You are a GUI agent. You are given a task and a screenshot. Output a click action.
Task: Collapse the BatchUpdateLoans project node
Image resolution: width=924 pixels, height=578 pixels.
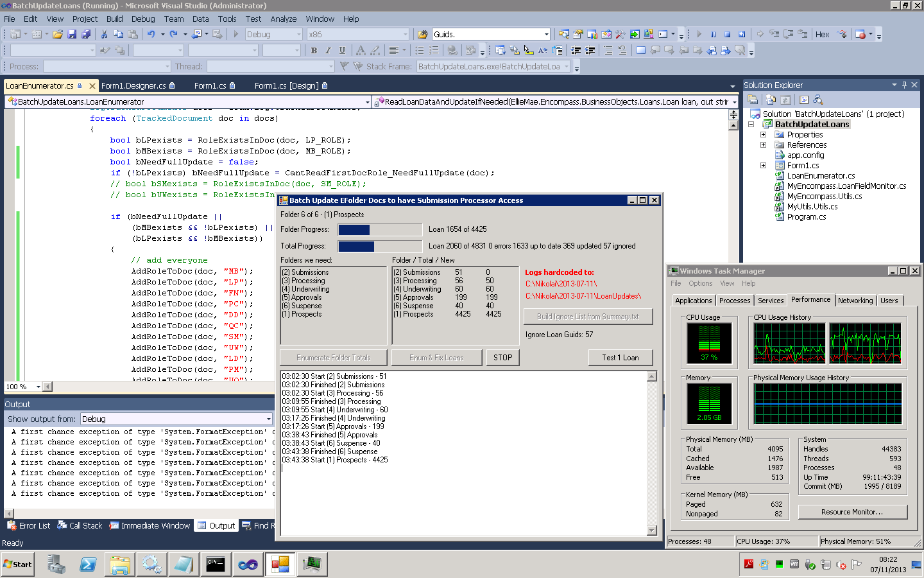point(751,124)
